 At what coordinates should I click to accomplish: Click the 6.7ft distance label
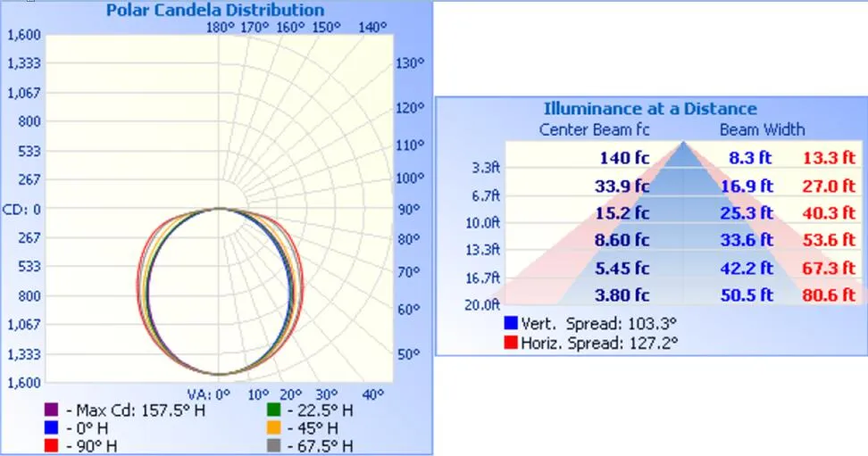tap(486, 195)
